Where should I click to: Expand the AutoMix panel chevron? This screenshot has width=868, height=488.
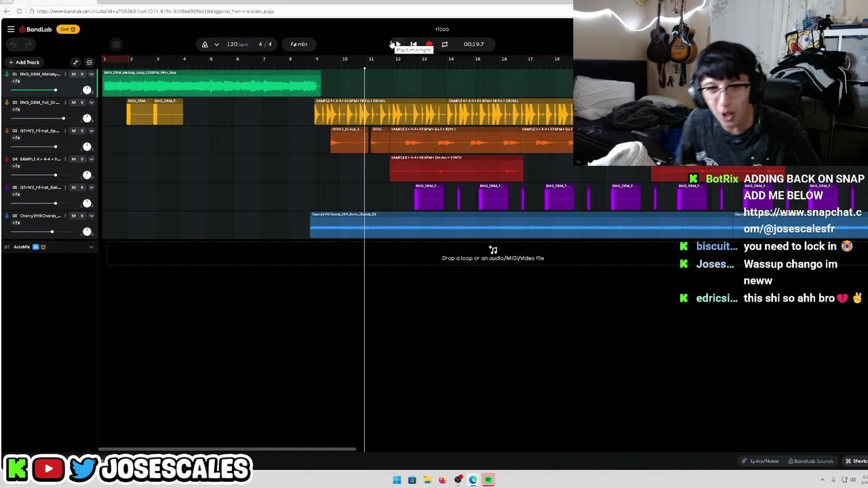pyautogui.click(x=92, y=247)
